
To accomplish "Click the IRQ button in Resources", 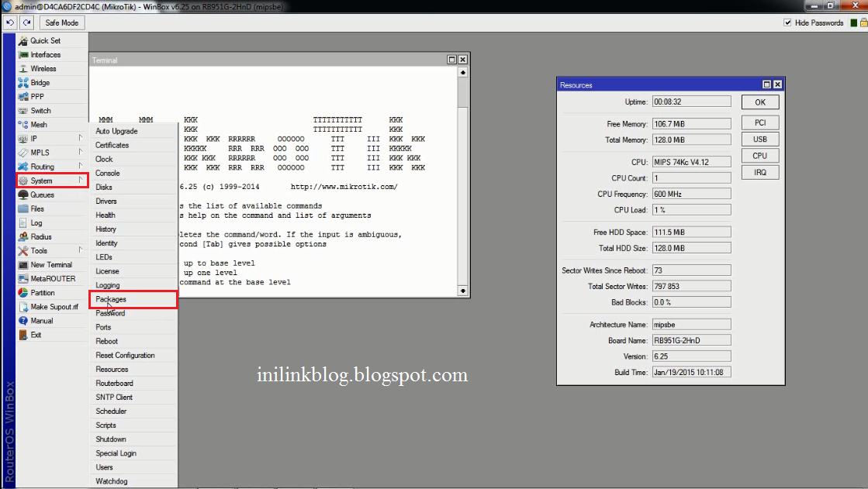I will [x=760, y=173].
